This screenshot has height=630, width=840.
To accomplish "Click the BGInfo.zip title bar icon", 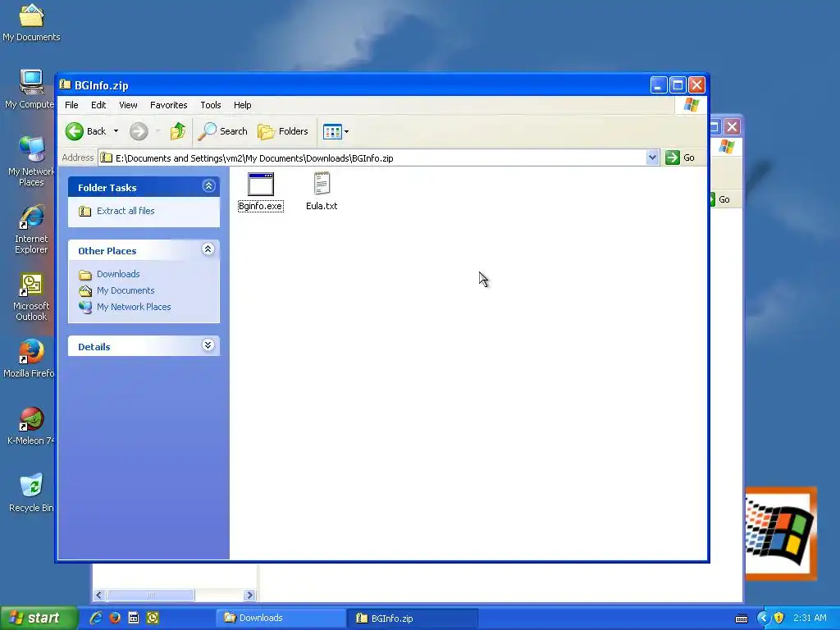I will pos(66,84).
